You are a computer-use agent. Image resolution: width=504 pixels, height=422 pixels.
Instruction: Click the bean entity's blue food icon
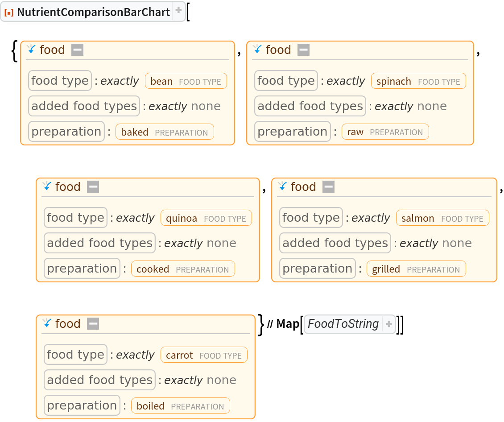click(x=32, y=50)
